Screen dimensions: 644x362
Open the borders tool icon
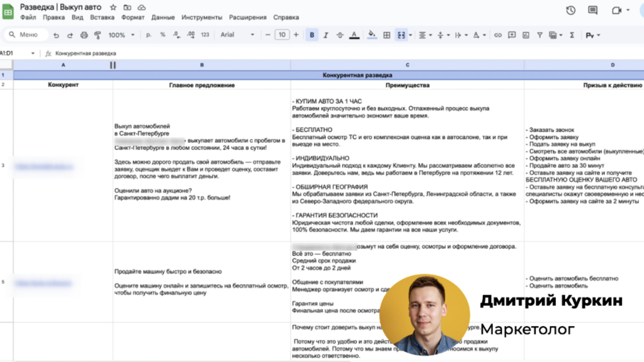386,35
